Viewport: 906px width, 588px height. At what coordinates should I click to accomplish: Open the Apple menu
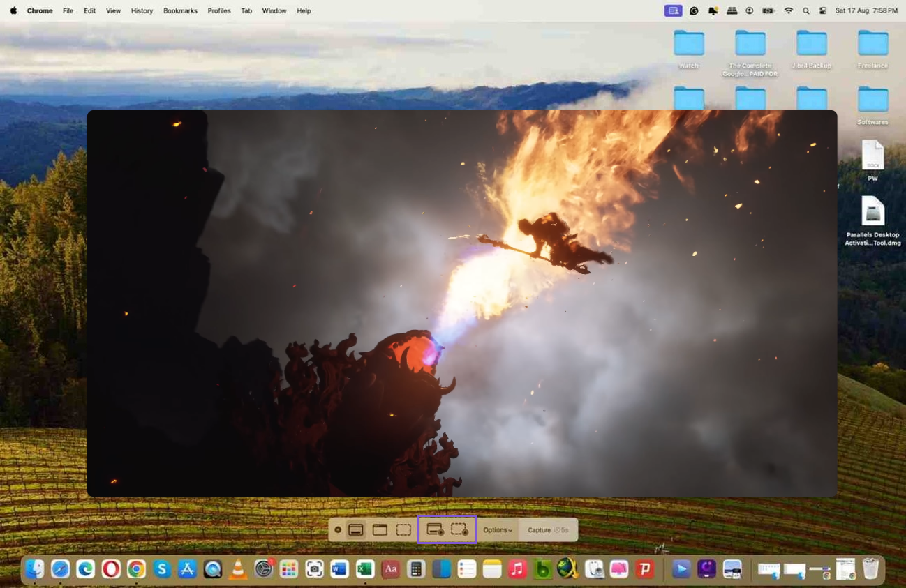(13, 10)
